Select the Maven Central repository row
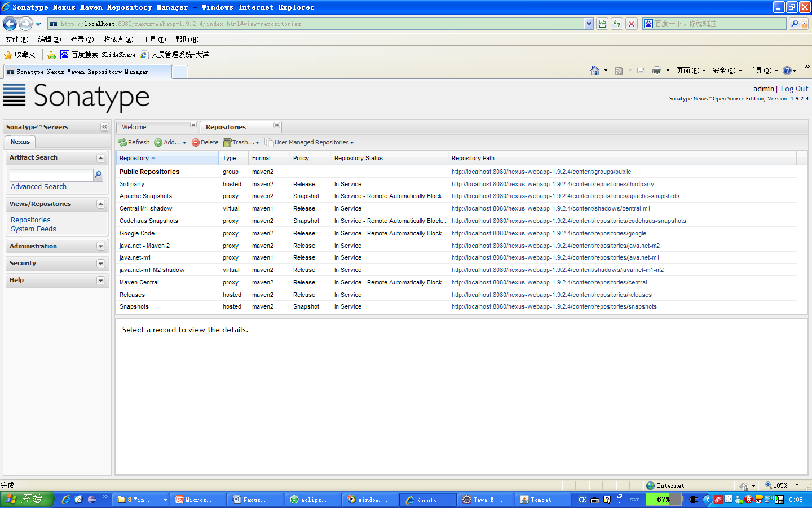This screenshot has width=812, height=508. [x=456, y=282]
